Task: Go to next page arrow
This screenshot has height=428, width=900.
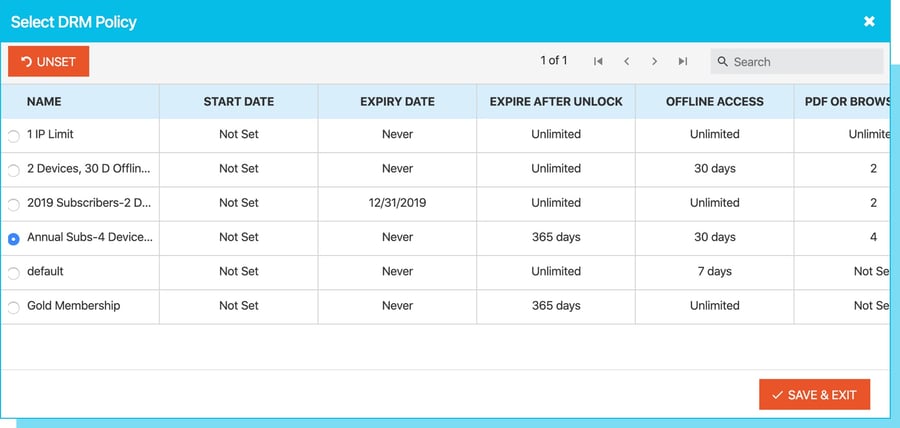Action: click(654, 61)
